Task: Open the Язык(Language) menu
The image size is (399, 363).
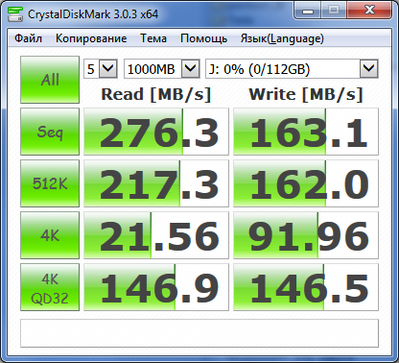Action: 282,39
